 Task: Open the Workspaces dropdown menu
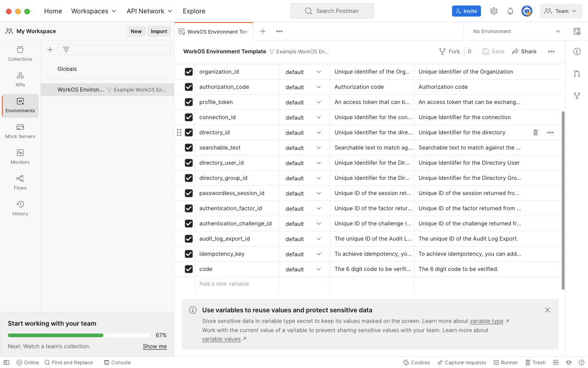point(94,11)
